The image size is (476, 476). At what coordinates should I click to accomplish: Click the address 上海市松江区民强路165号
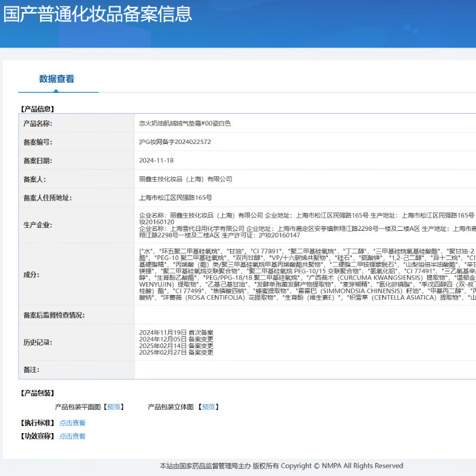(x=175, y=198)
